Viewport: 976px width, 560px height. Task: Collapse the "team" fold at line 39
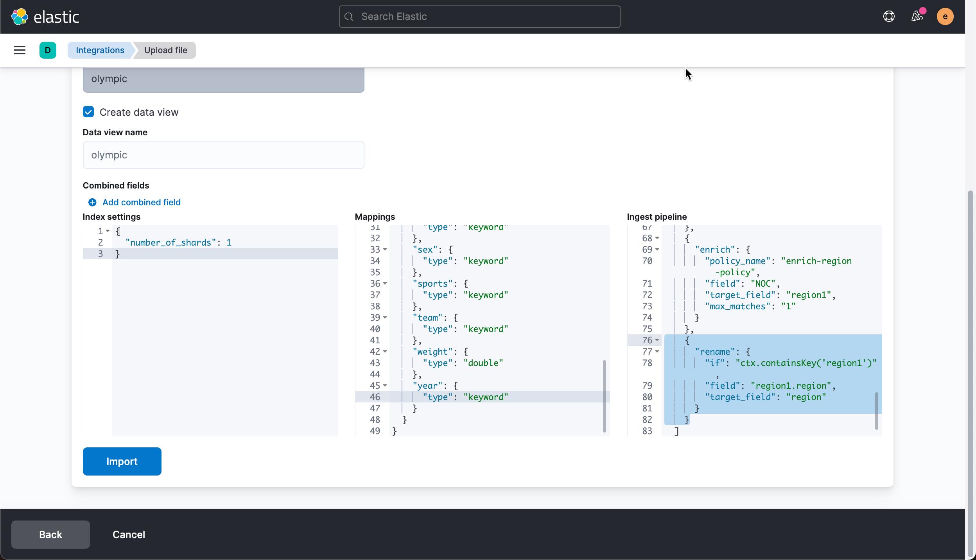click(x=385, y=318)
